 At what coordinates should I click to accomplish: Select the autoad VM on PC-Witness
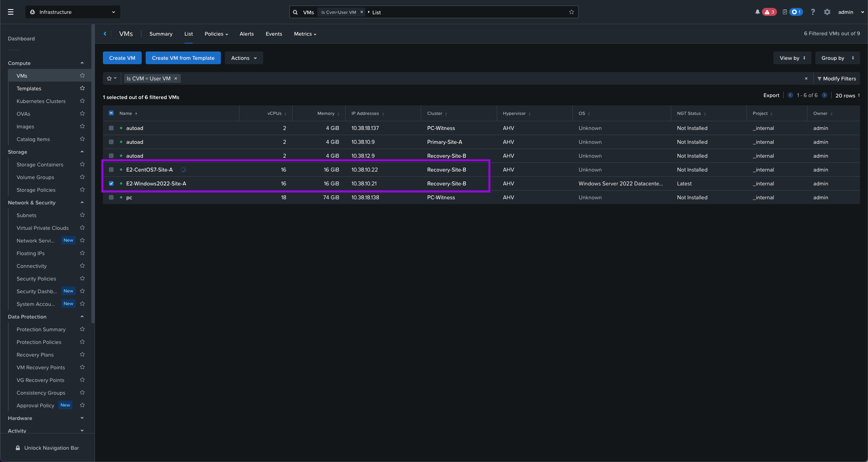point(111,128)
